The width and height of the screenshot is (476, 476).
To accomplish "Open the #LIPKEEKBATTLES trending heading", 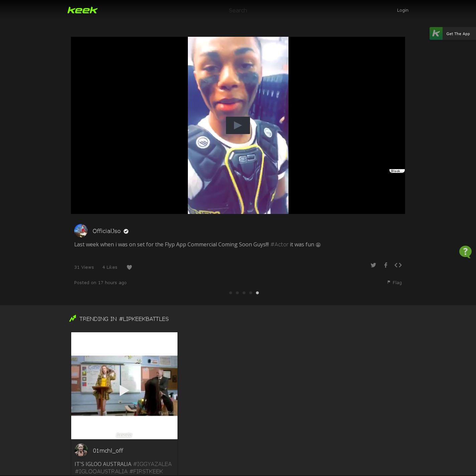I will pos(144,319).
